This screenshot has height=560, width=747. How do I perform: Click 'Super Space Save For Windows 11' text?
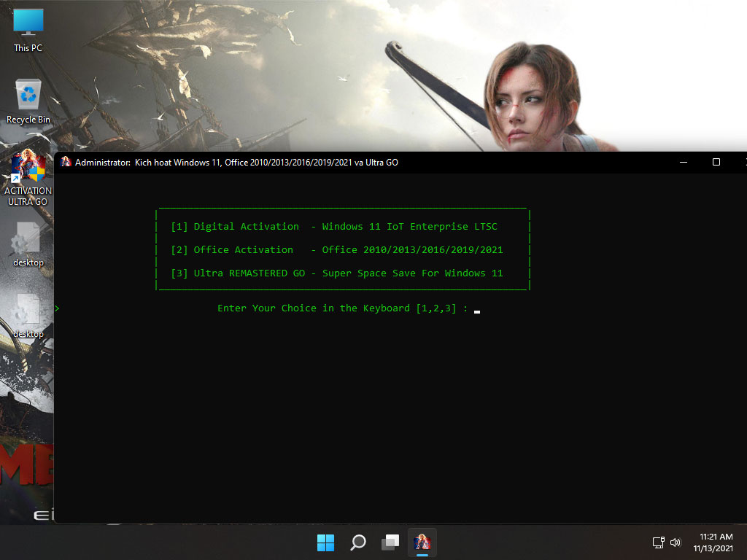pyautogui.click(x=413, y=273)
